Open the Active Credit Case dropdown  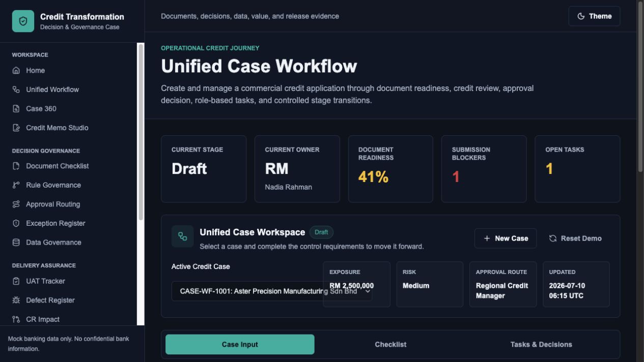[x=272, y=291]
